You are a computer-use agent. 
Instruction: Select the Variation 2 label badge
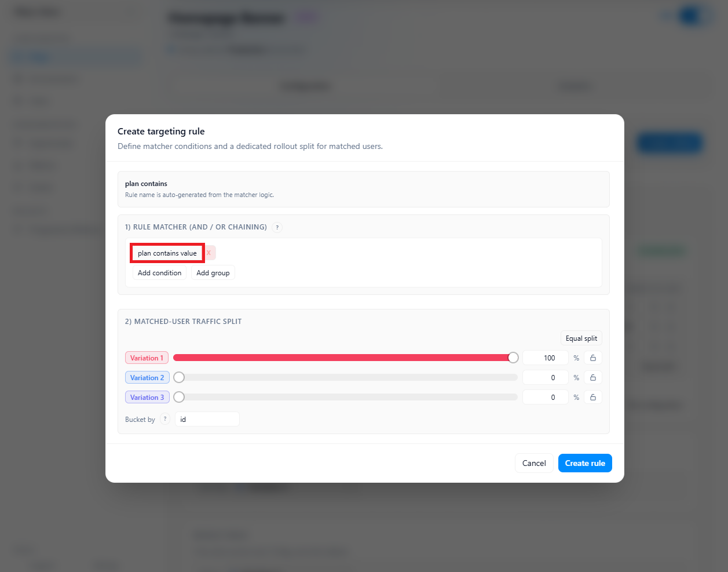coord(147,377)
